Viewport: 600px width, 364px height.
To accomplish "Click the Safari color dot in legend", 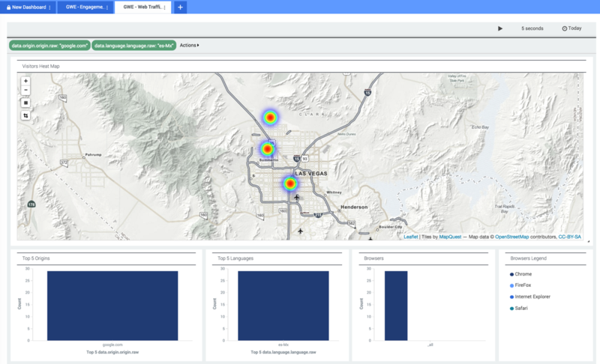I will tap(511, 308).
